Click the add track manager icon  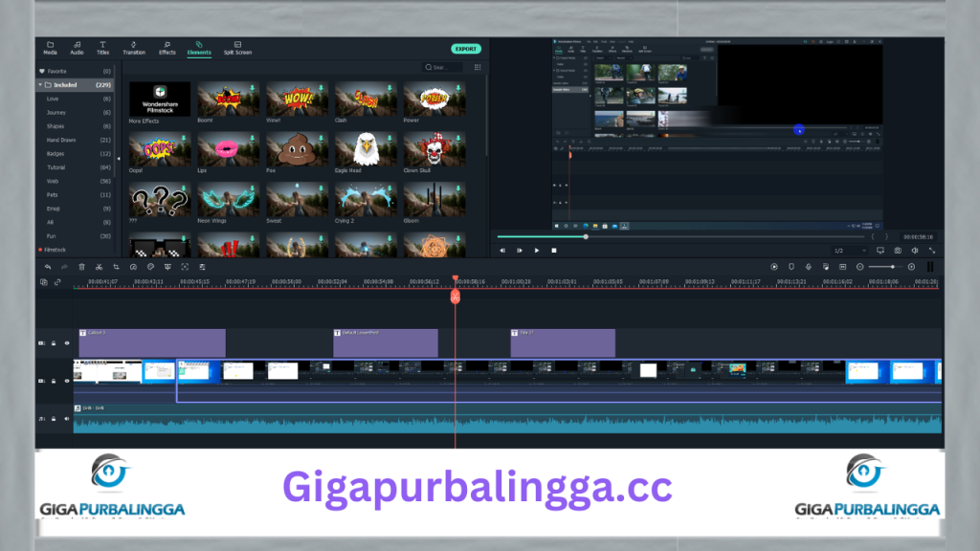click(x=44, y=282)
